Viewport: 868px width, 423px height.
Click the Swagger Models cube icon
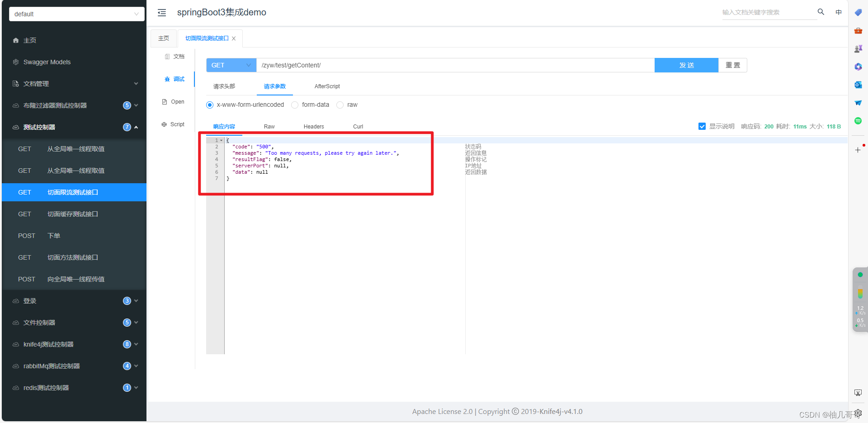(16, 62)
